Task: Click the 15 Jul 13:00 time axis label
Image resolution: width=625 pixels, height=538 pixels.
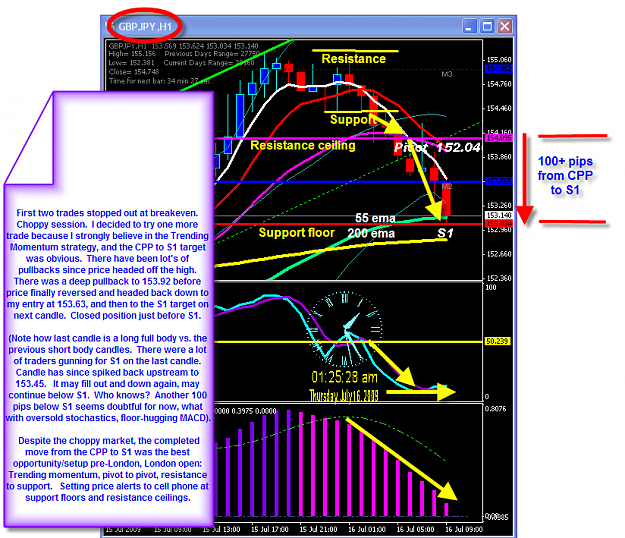Action: pos(221,530)
